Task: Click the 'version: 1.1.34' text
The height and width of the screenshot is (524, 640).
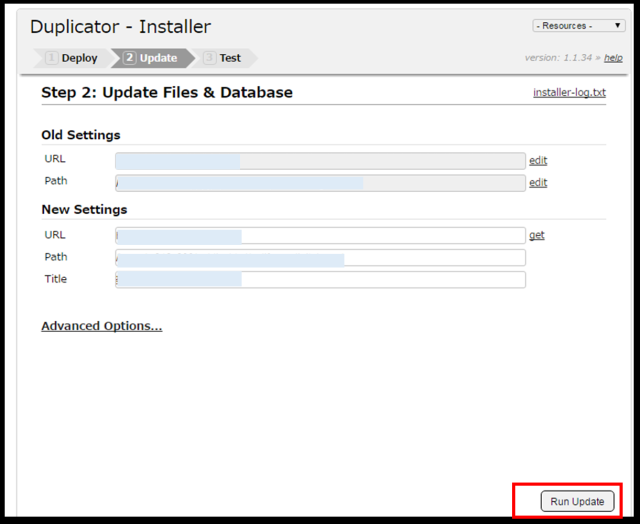Action: coord(558,58)
